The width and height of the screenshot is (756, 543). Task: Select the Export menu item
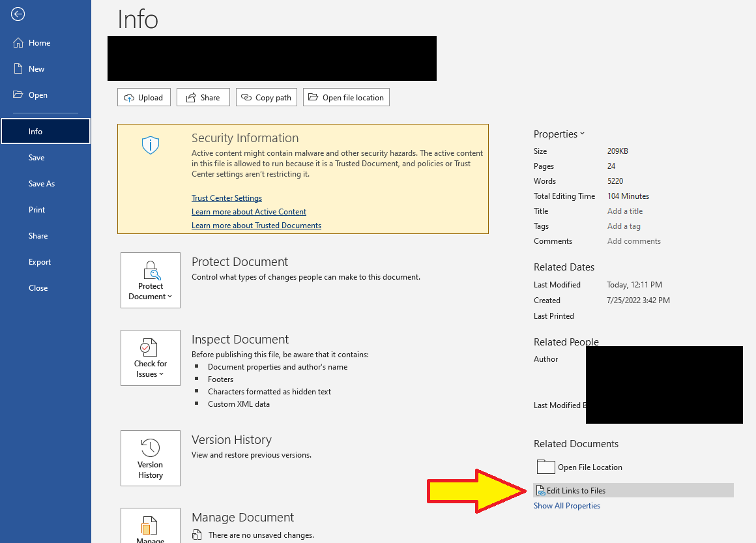40,261
